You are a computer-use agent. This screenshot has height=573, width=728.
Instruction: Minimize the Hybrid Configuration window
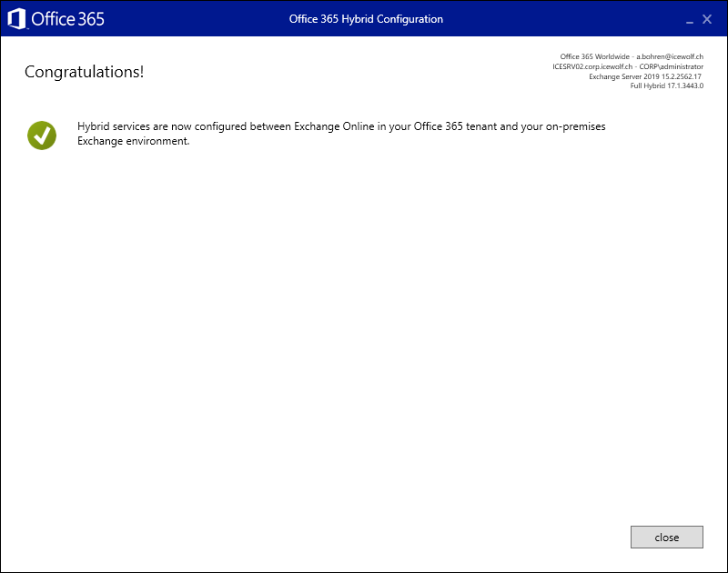coord(690,20)
